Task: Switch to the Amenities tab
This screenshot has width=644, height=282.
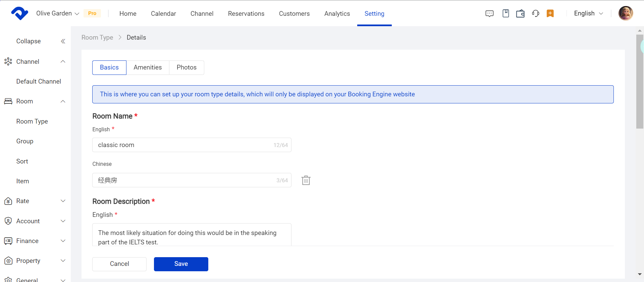Action: tap(148, 67)
